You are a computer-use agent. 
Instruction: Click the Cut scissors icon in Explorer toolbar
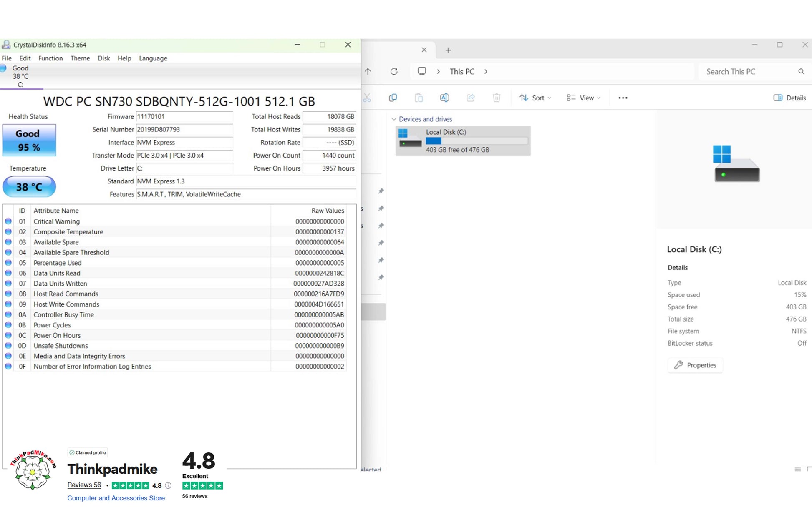coord(367,98)
